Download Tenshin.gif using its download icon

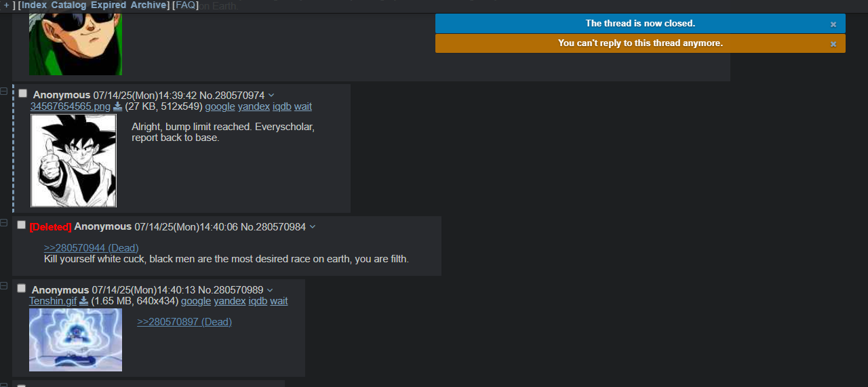[84, 301]
